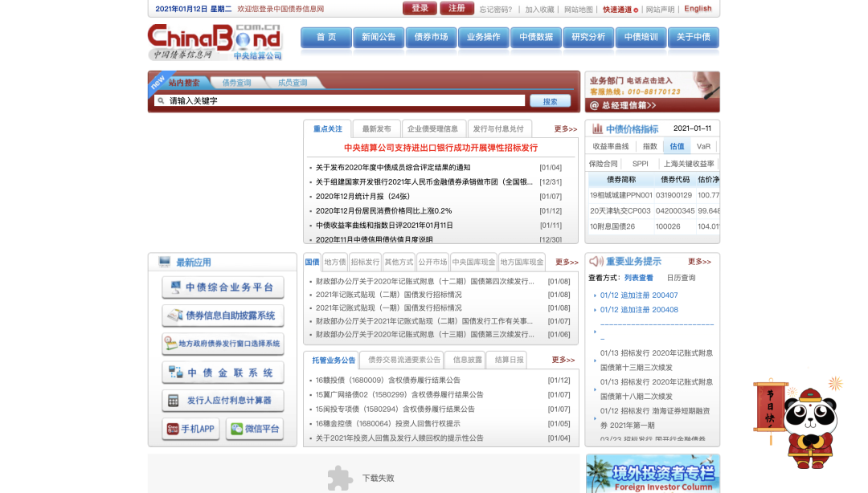Click the 手机APP icon
The width and height of the screenshot is (868, 493).
click(x=190, y=429)
